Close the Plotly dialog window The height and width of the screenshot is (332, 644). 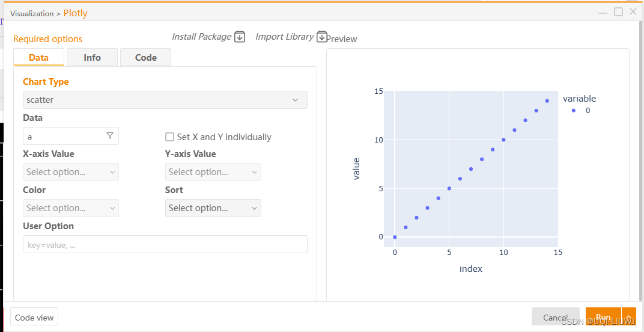pos(633,12)
